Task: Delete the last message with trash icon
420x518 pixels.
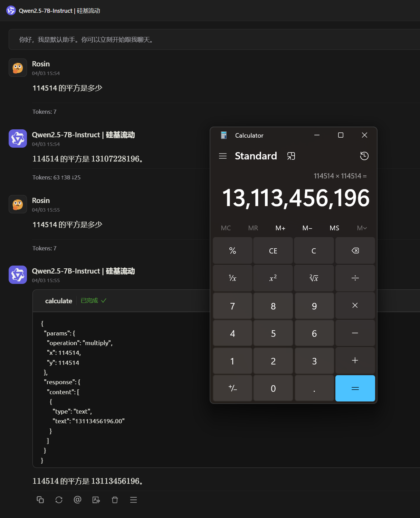Action: tap(115, 500)
